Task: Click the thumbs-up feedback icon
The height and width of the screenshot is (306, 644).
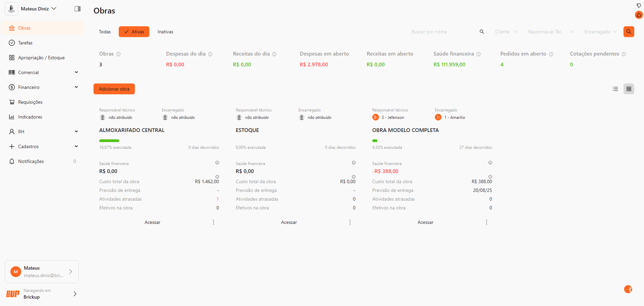Action: [639, 15]
